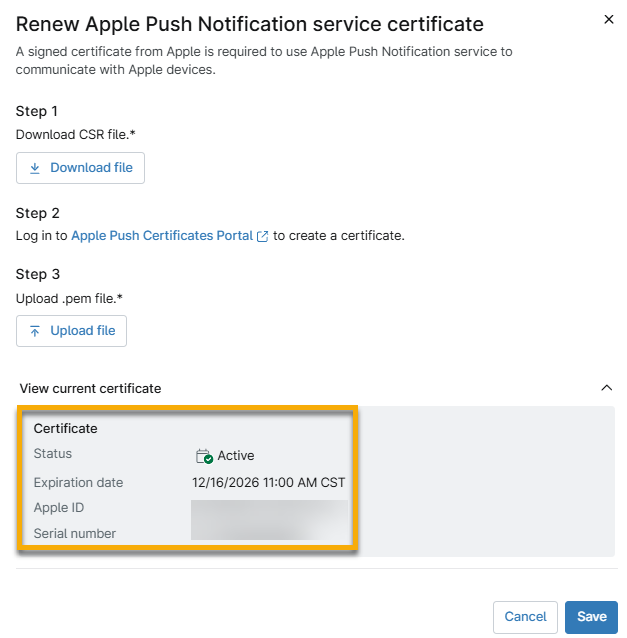627x638 pixels.
Task: Click the Upload file button
Action: coord(71,331)
